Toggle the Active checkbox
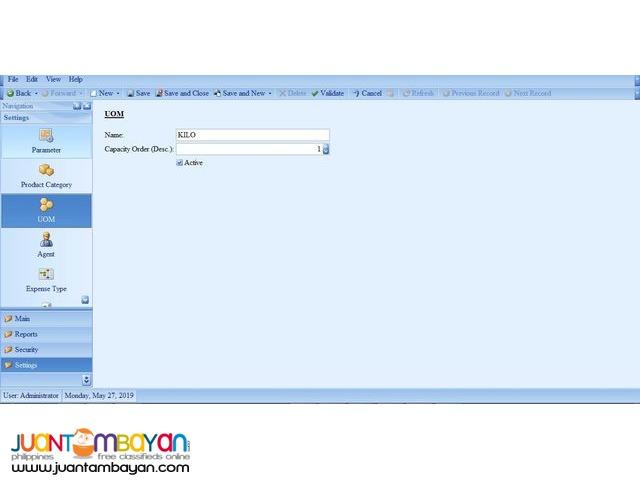640x480 pixels. point(179,163)
